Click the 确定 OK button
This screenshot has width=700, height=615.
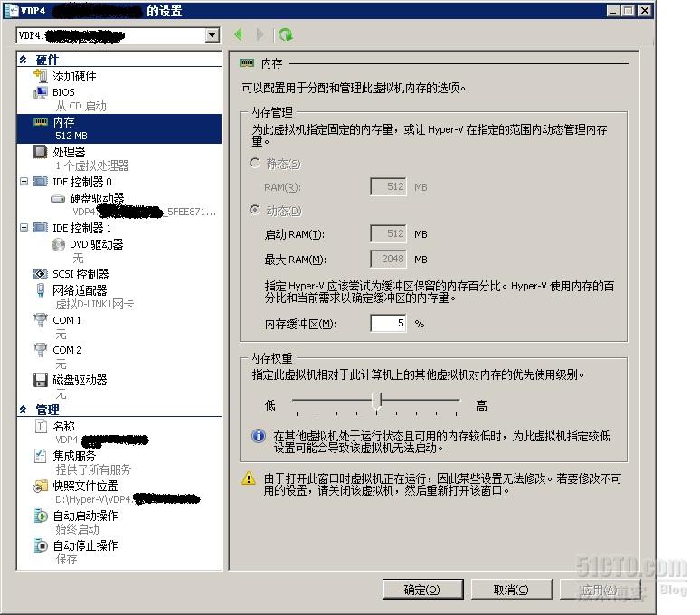tap(422, 590)
